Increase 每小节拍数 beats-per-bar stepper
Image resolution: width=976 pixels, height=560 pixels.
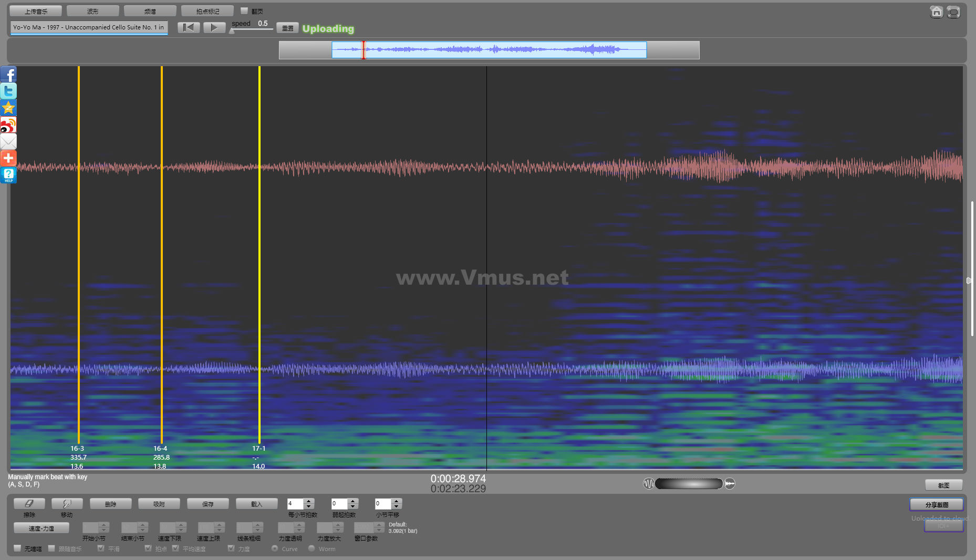coord(309,501)
